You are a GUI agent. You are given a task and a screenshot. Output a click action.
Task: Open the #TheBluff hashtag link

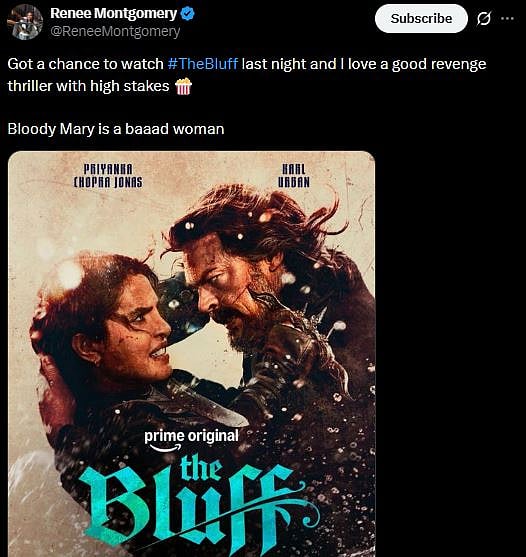[202, 64]
